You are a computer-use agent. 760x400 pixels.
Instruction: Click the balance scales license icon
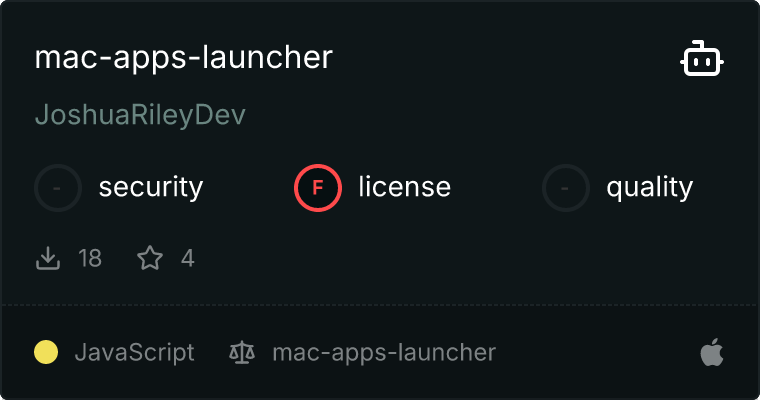[x=242, y=352]
